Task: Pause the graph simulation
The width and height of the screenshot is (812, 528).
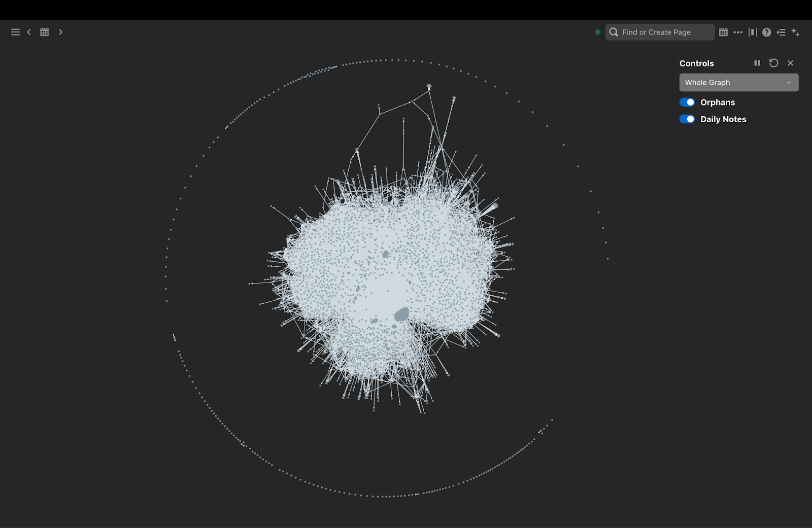Action: pyautogui.click(x=757, y=63)
